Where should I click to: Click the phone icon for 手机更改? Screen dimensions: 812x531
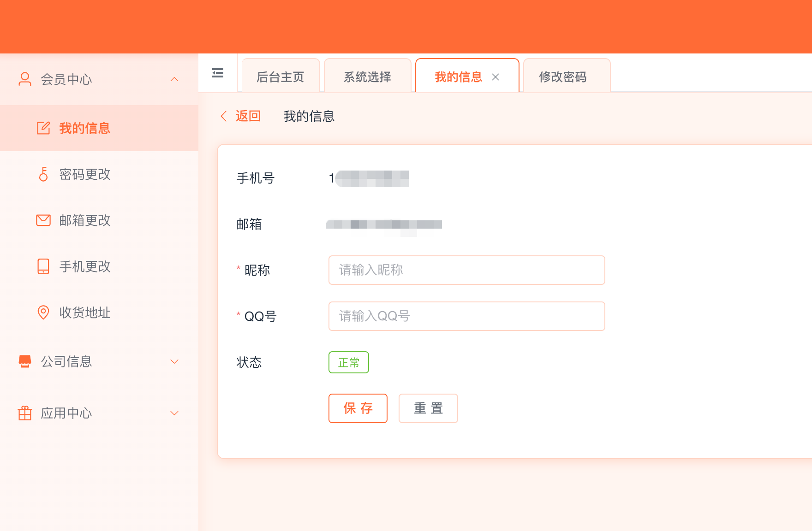tap(43, 266)
